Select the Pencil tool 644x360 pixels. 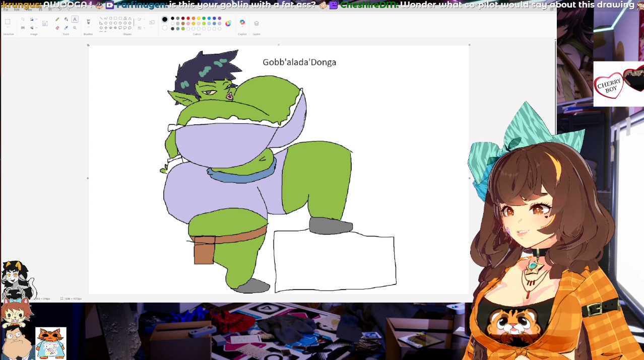[57, 19]
